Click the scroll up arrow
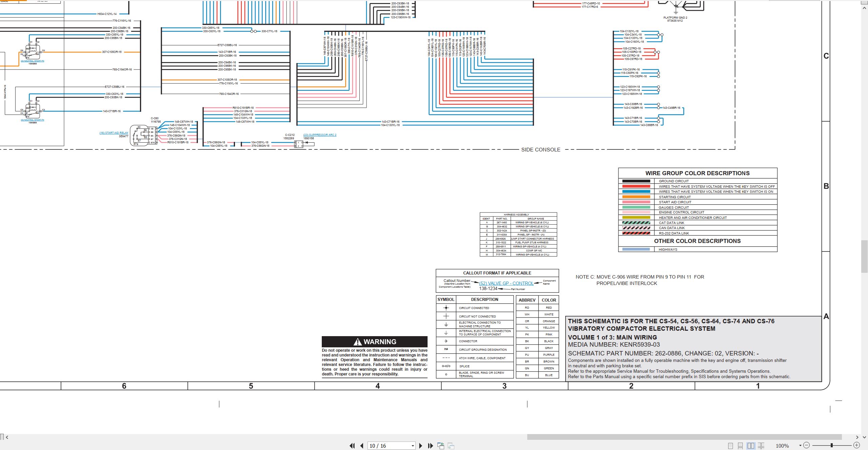Screen dimensions: 868x450 pos(864,7)
